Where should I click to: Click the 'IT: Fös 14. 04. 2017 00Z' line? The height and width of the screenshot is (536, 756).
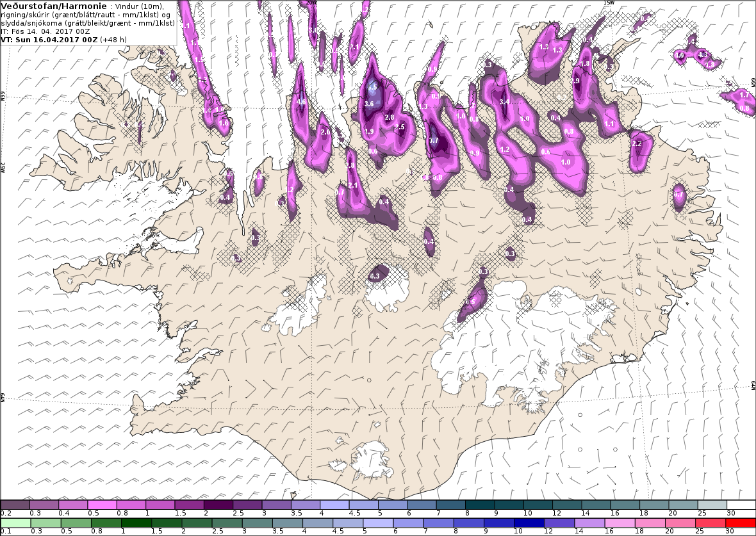45,31
